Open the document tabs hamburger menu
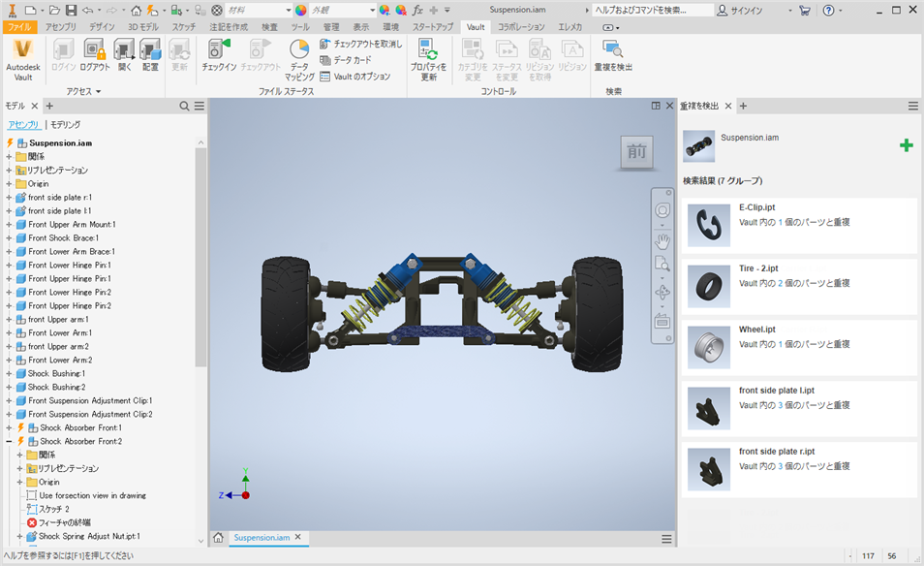Viewport: 924px width, 566px height. tap(666, 539)
